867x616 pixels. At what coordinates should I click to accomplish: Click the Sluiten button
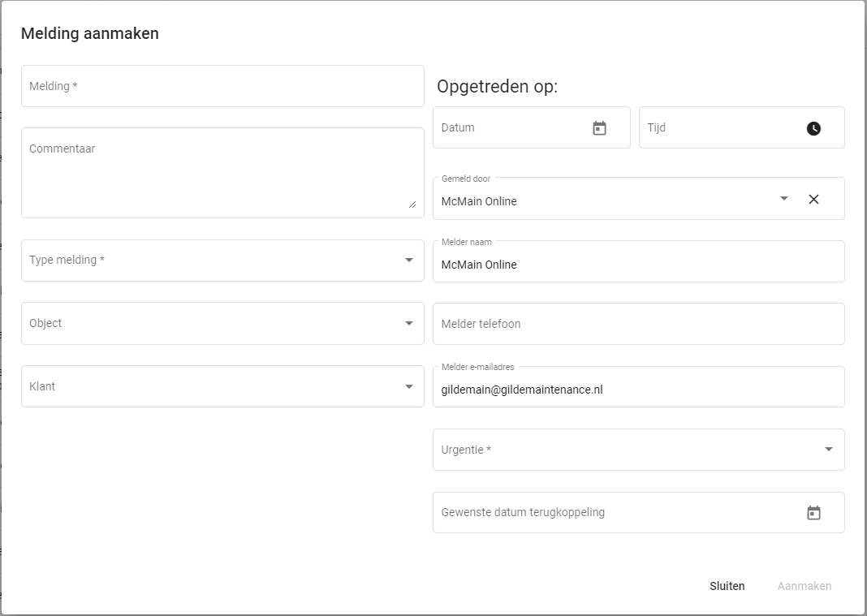(x=727, y=586)
